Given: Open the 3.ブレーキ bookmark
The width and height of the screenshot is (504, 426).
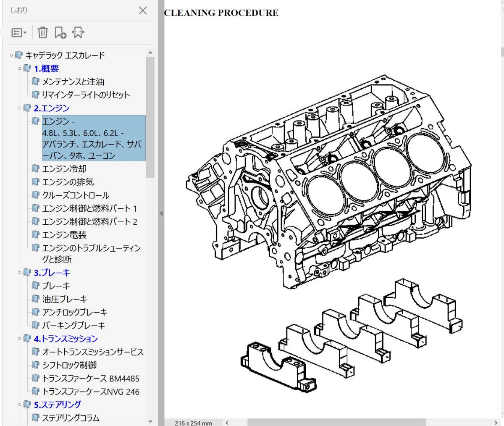Looking at the screenshot, I should click(x=52, y=273).
